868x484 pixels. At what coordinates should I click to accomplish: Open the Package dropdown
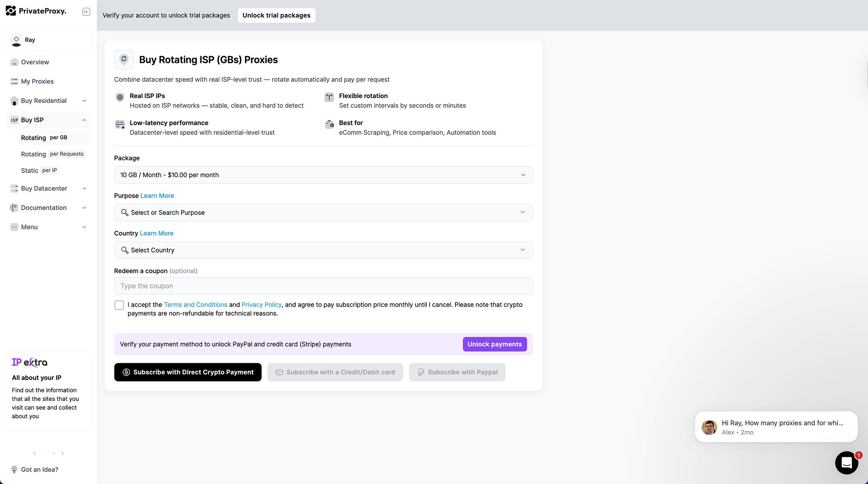pyautogui.click(x=323, y=175)
